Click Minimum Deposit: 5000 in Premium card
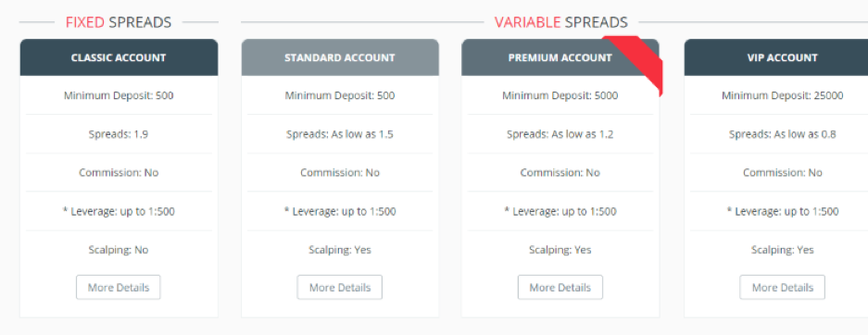The image size is (868, 335). pos(560,95)
